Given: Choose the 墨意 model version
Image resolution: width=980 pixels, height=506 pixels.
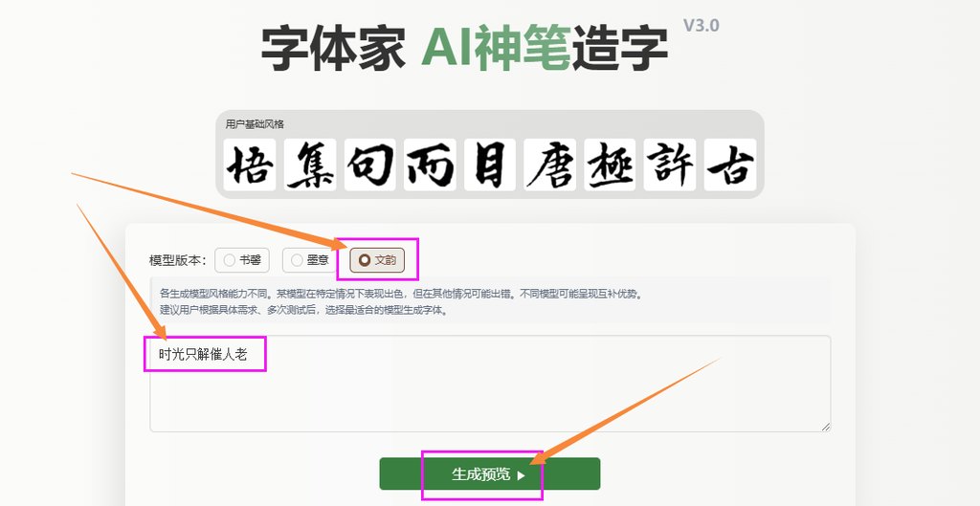Looking at the screenshot, I should (310, 260).
